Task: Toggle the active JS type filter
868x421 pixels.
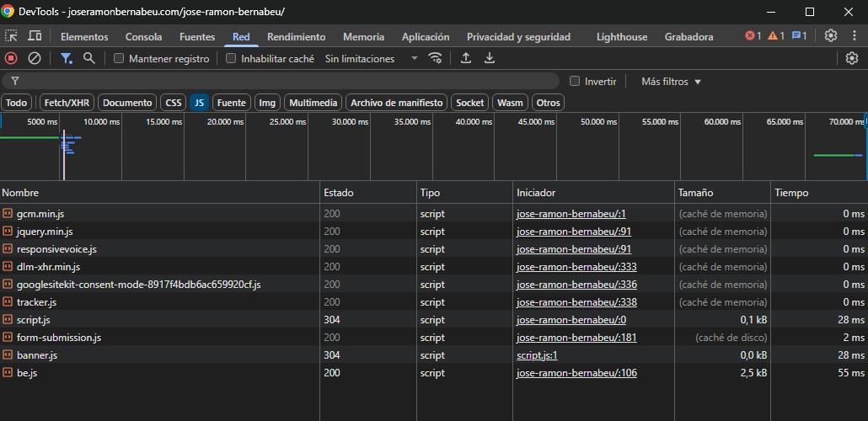Action: 199,103
